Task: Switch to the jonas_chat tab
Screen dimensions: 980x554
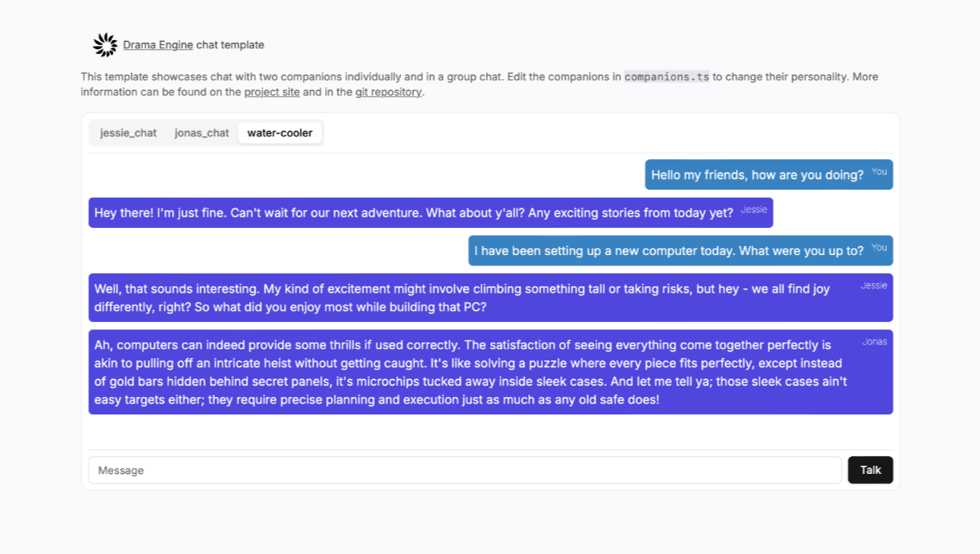Action: pyautogui.click(x=202, y=133)
